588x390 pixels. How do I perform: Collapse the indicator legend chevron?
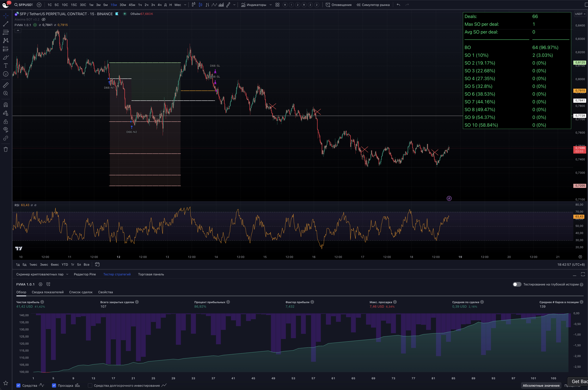[18, 30]
